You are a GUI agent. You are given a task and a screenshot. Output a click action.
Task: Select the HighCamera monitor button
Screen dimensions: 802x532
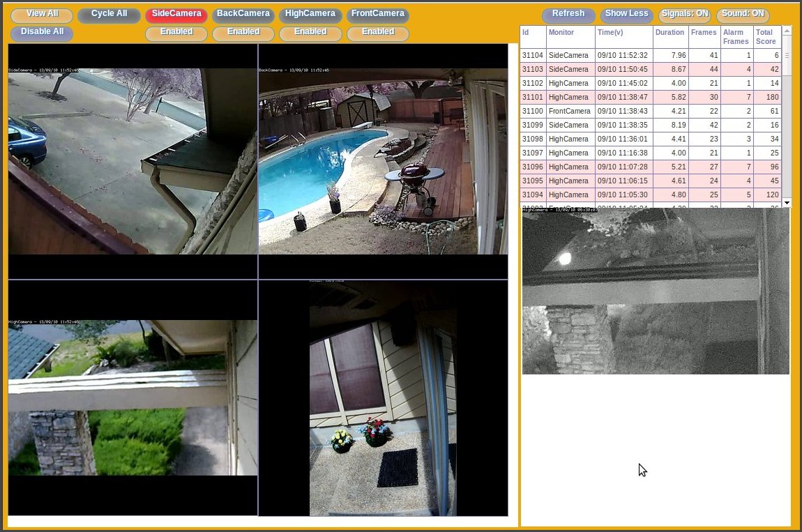(310, 15)
